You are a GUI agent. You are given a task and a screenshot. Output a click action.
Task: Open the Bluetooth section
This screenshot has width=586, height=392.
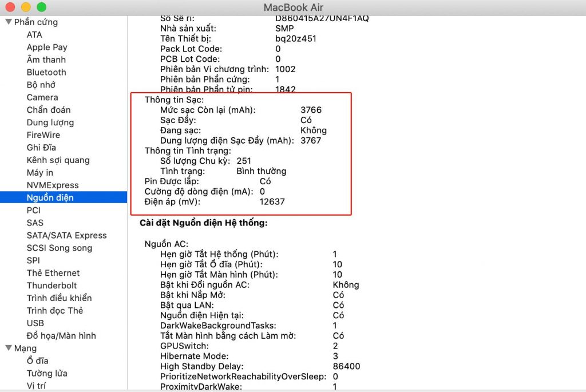[x=46, y=72]
